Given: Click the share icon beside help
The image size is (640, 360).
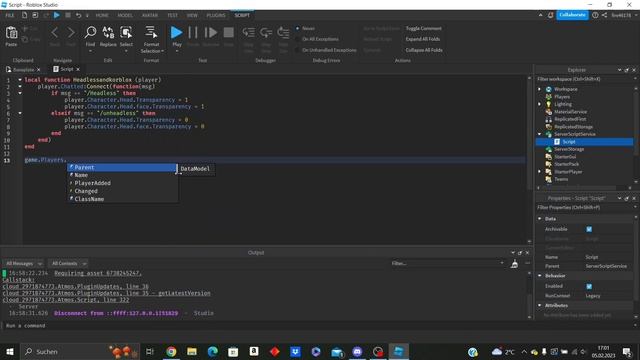Looking at the screenshot, I should (x=604, y=15).
